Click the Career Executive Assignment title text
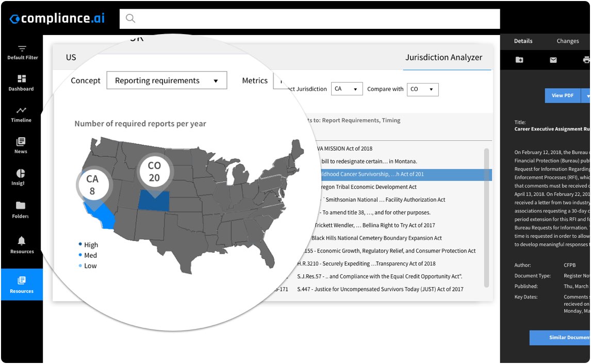The width and height of the screenshot is (591, 364). (552, 129)
